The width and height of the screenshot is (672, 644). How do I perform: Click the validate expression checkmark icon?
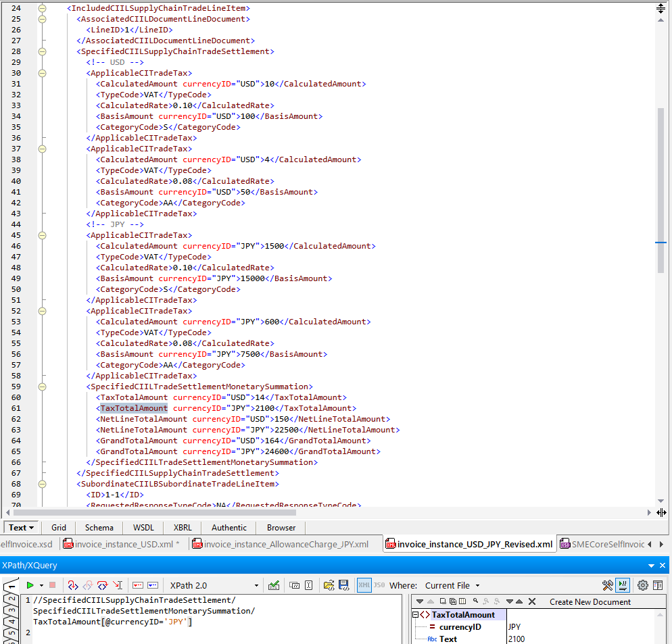(274, 585)
